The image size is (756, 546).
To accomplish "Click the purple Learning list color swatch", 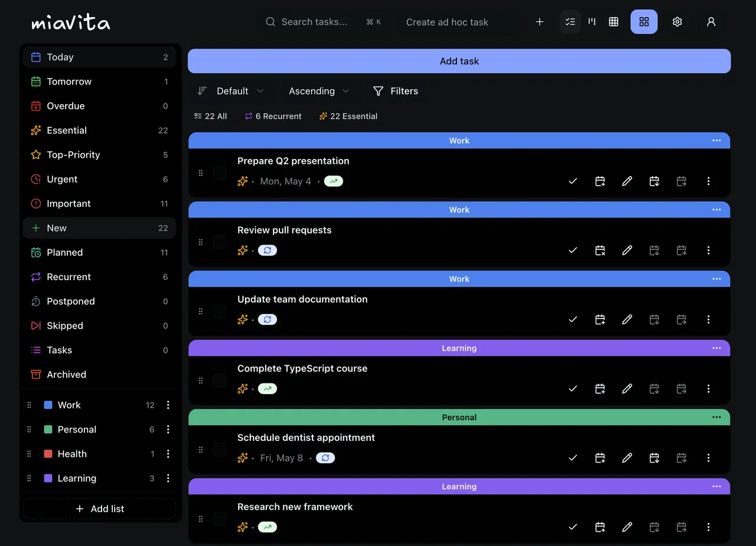I will (48, 479).
